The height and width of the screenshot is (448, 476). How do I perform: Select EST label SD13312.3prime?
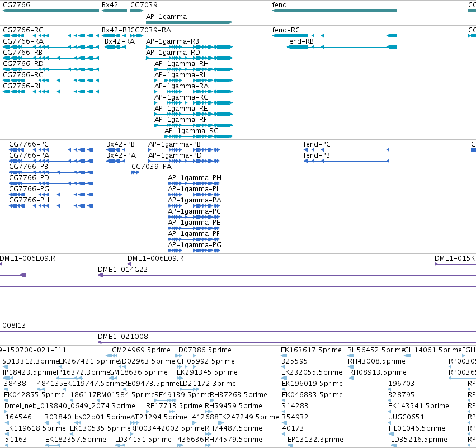point(30,361)
